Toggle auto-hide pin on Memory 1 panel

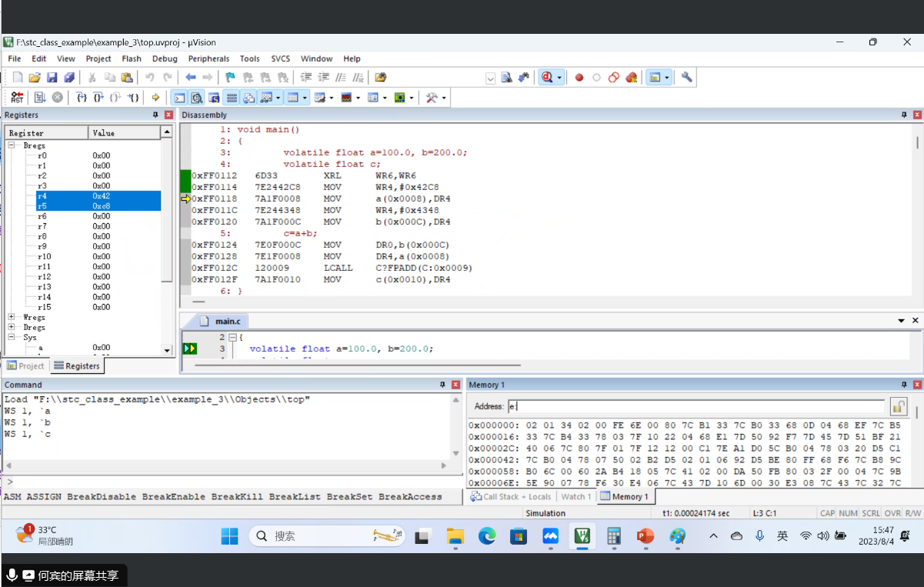click(x=904, y=385)
